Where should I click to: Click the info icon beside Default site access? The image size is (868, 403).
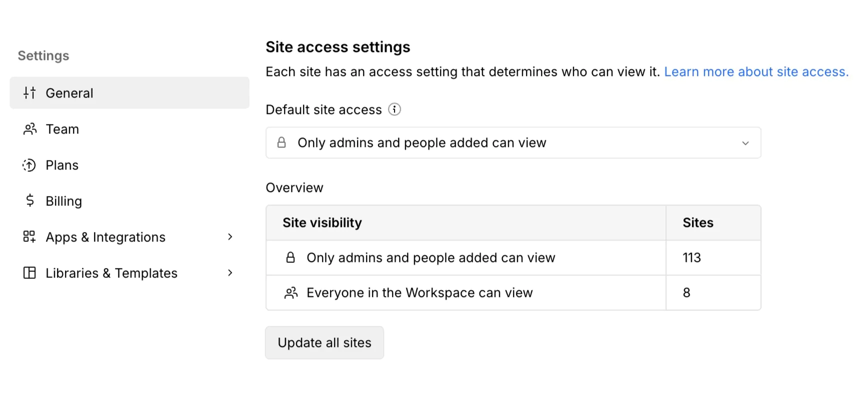(394, 109)
